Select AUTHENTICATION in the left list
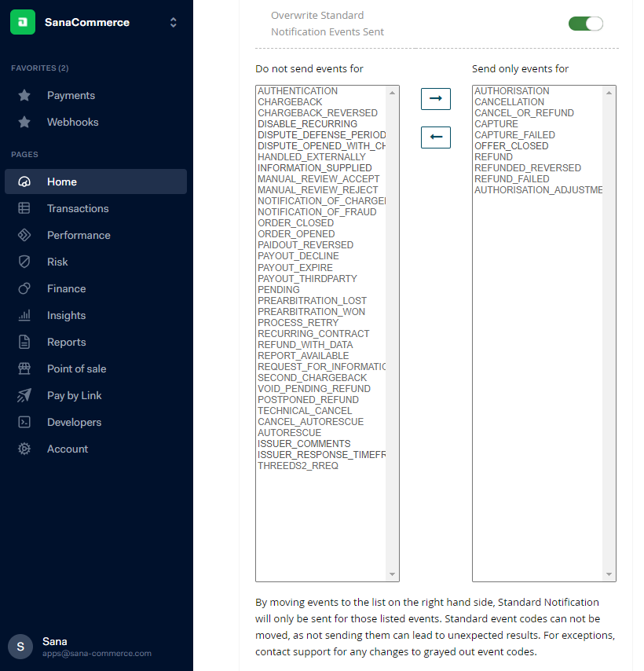The image size is (644, 671). click(298, 90)
